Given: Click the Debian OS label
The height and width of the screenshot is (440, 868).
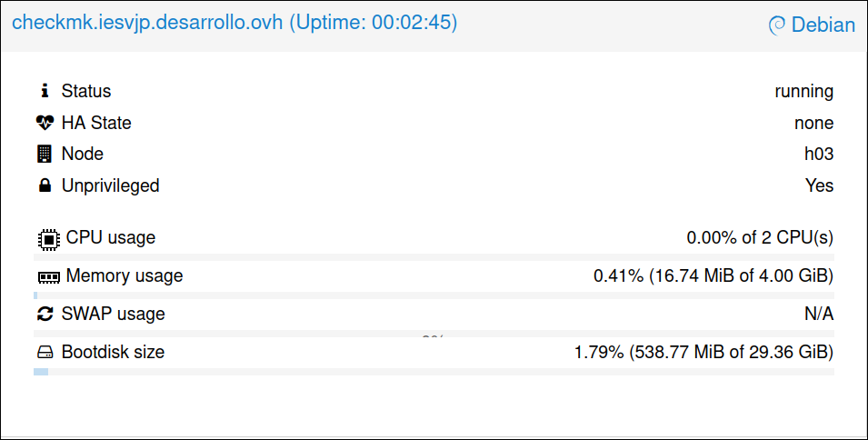Looking at the screenshot, I should tap(823, 25).
